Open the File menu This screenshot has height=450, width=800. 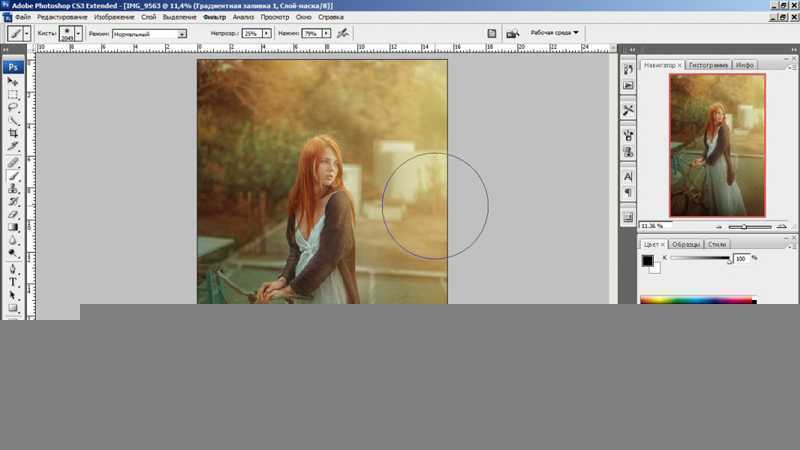pyautogui.click(x=22, y=17)
